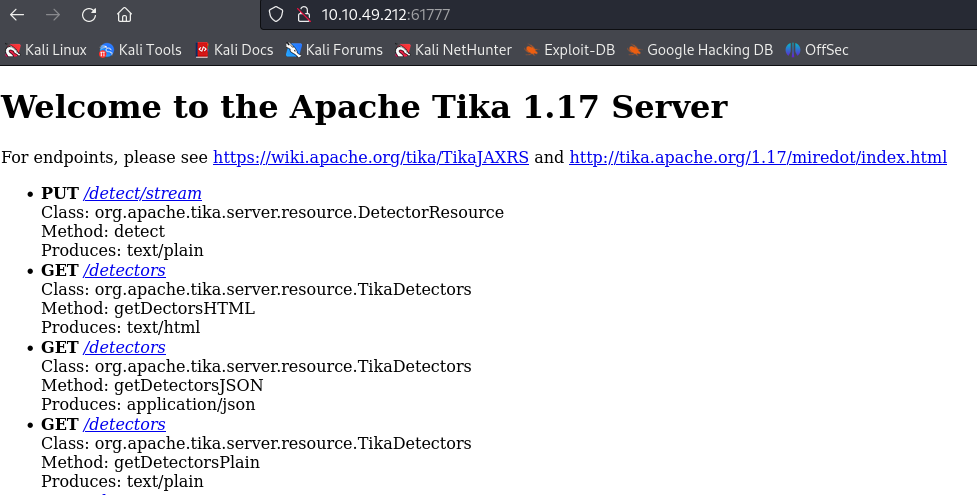Click the Welcome to the Apache Tika heading
Screen dimensions: 977x495
[365, 107]
